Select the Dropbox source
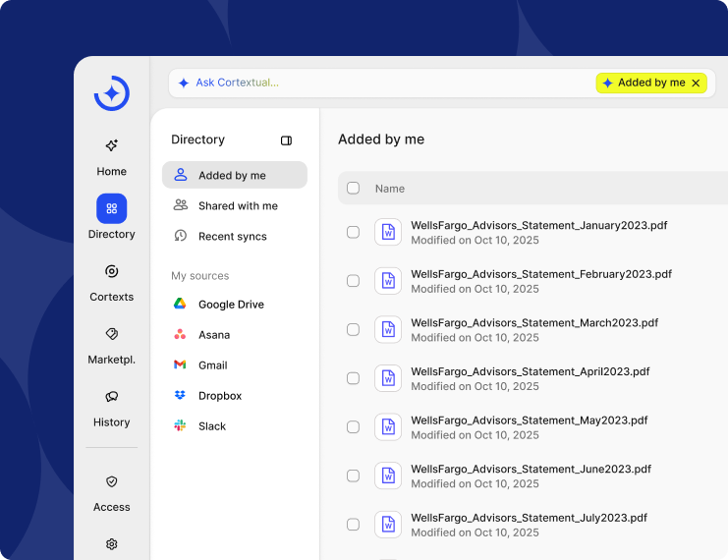Screen dimensions: 728x560 click(x=219, y=396)
